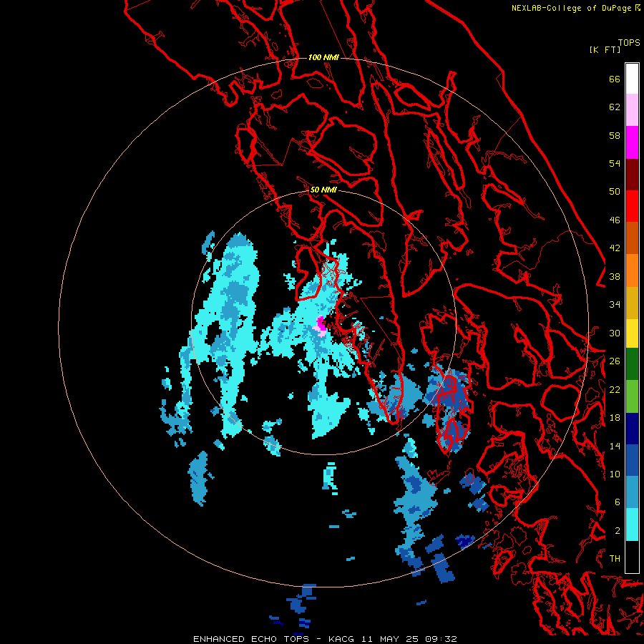Click the yellow 30 kft legend swatch
This screenshot has width=644, height=644.
[632, 333]
